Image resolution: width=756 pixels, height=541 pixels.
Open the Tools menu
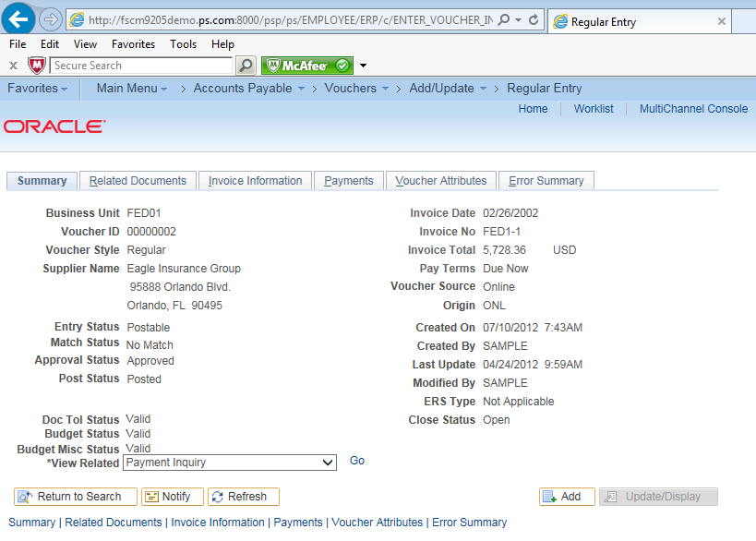183,43
